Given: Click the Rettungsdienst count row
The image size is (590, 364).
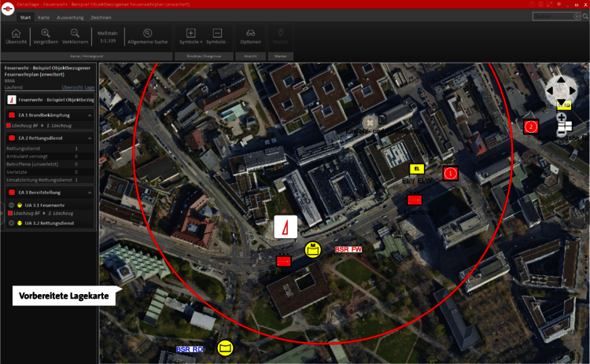Looking at the screenshot, I should (x=50, y=148).
